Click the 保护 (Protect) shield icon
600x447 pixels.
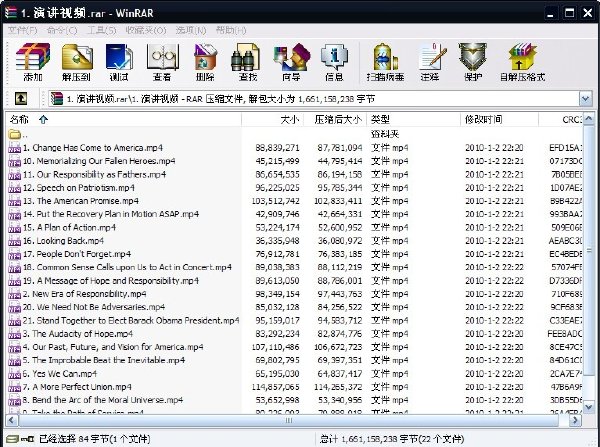click(x=473, y=57)
